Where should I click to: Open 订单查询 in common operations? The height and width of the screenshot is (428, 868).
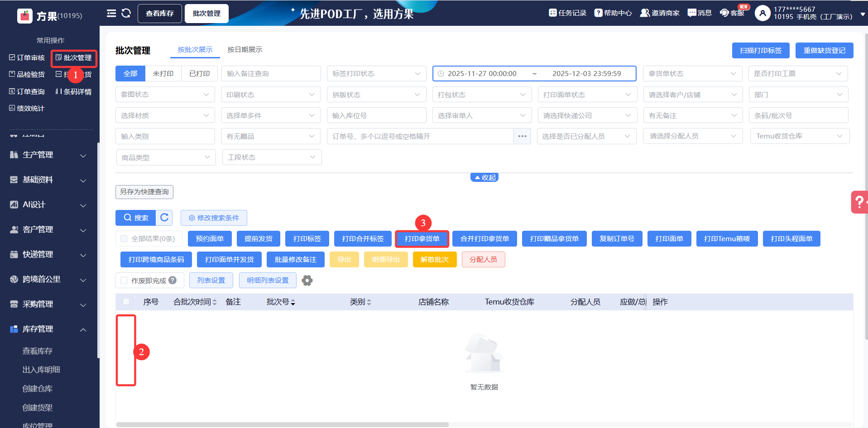coord(27,91)
